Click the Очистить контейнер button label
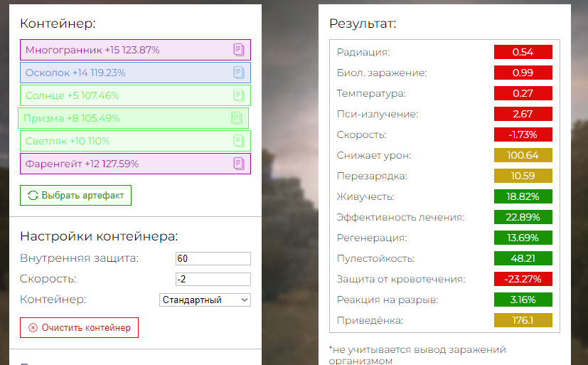 point(86,328)
